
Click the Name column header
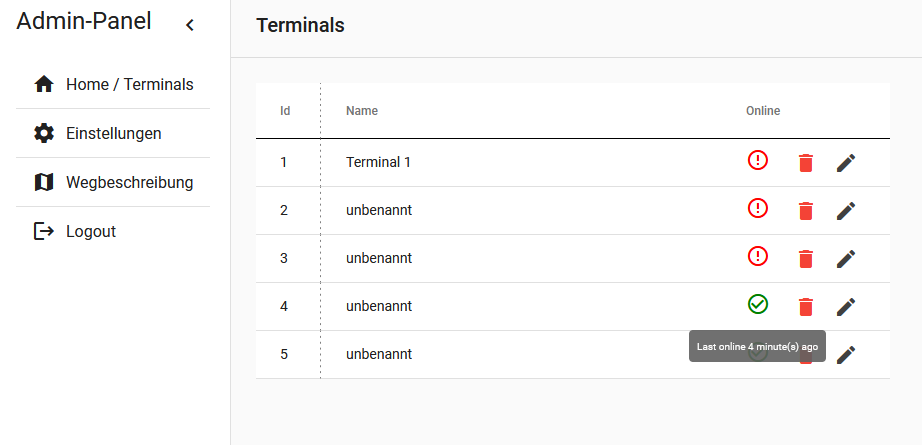pos(362,111)
